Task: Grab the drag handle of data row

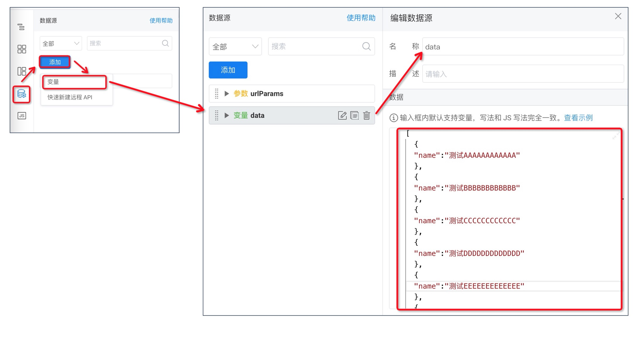Action: click(217, 116)
